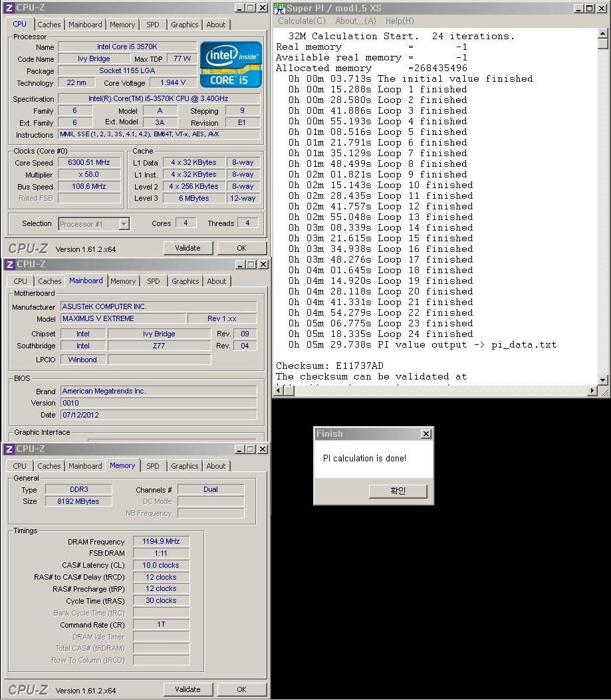Click the processor name Intel Core i5 3570K
Screen dimensions: 611x700
(x=127, y=47)
